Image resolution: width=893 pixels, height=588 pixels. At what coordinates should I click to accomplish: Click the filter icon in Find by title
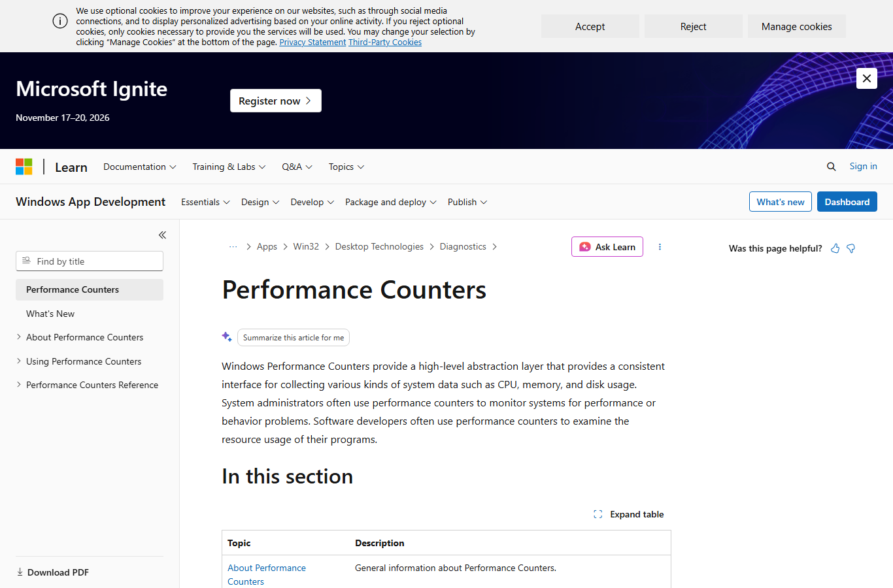(x=26, y=261)
